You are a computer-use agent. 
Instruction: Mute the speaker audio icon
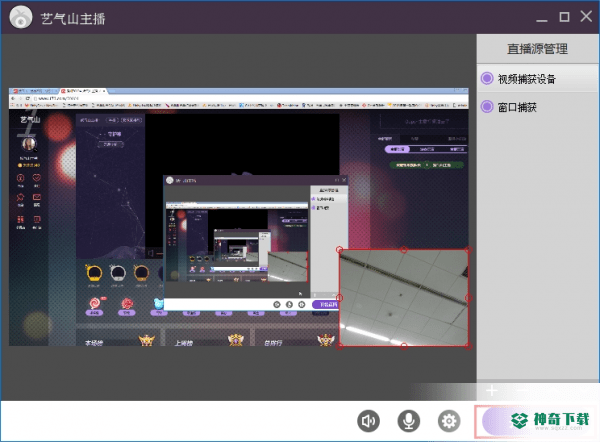pos(368,421)
